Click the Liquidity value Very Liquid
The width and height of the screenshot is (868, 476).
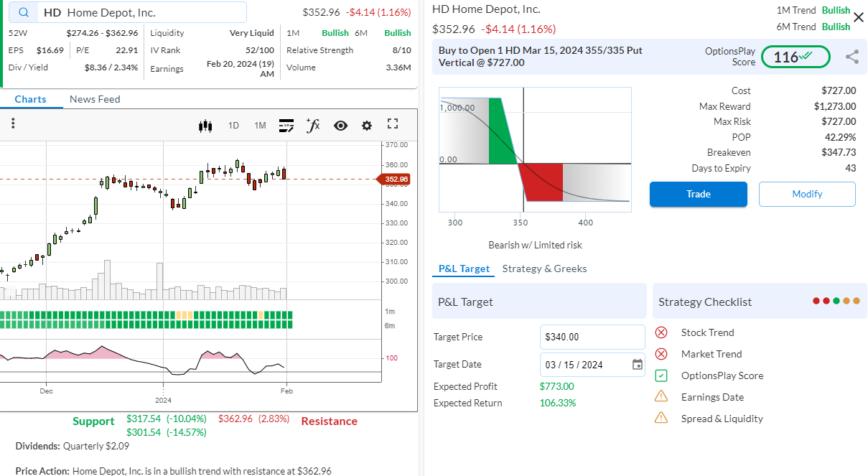pyautogui.click(x=252, y=33)
